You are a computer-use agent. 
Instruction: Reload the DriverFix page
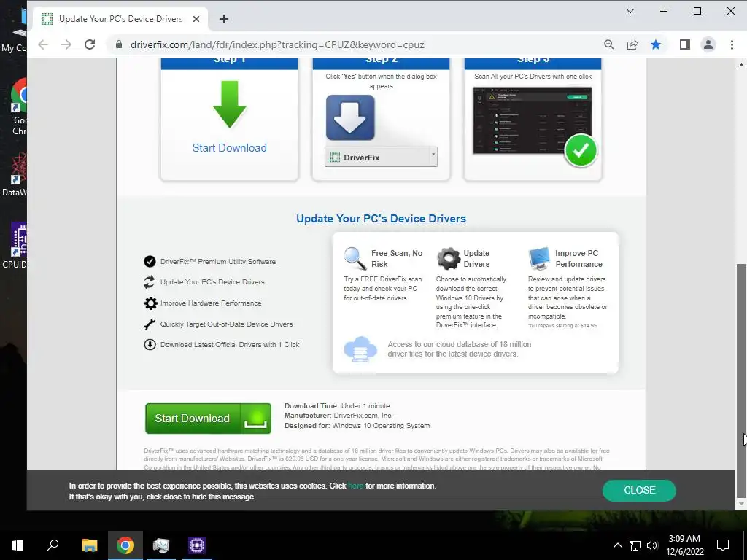tap(90, 44)
